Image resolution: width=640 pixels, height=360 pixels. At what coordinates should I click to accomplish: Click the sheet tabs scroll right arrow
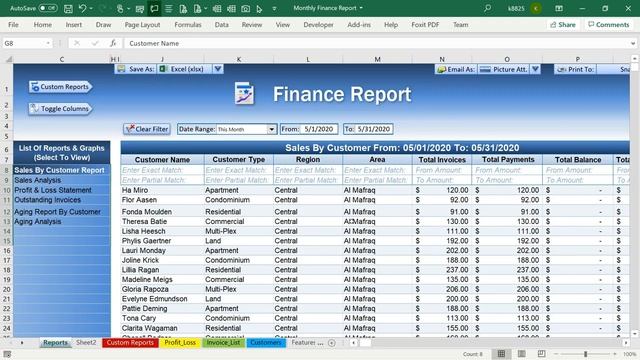[22, 343]
